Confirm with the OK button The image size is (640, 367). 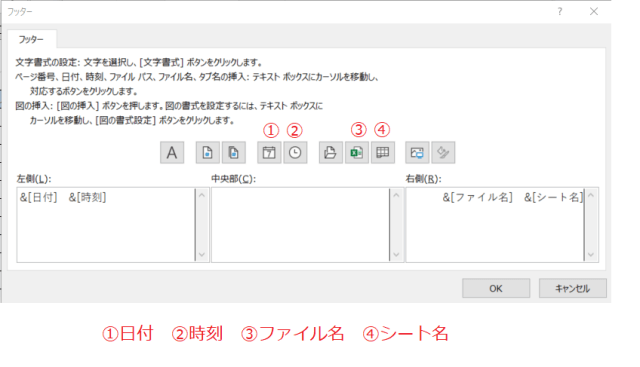pos(496,289)
